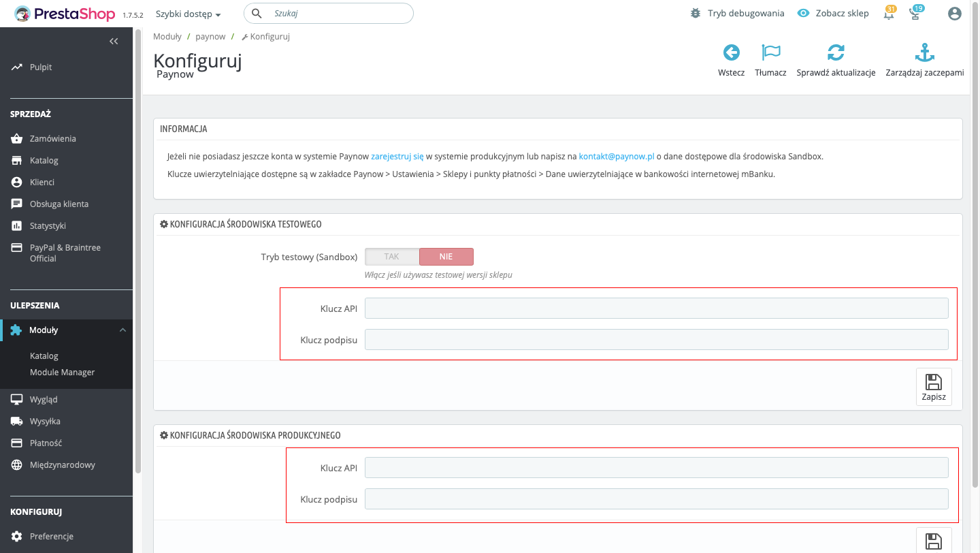Click production Klucz API input field
The height and width of the screenshot is (553, 980).
(x=657, y=468)
